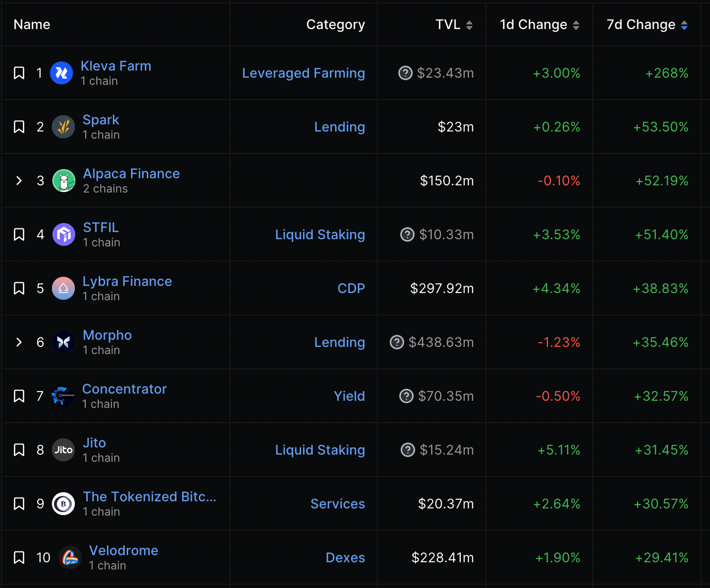Screen dimensions: 710x588
Task: Open the Velodrome protocol link
Action: (124, 550)
